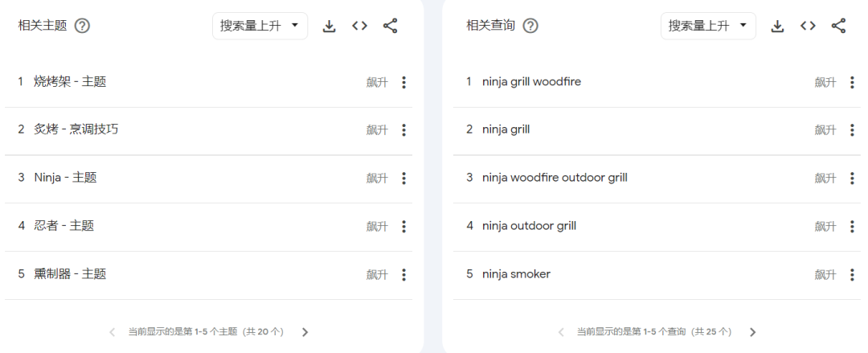Expand 搜索量上升 dropdown in 相关主题
868x353 pixels.
[x=260, y=26]
